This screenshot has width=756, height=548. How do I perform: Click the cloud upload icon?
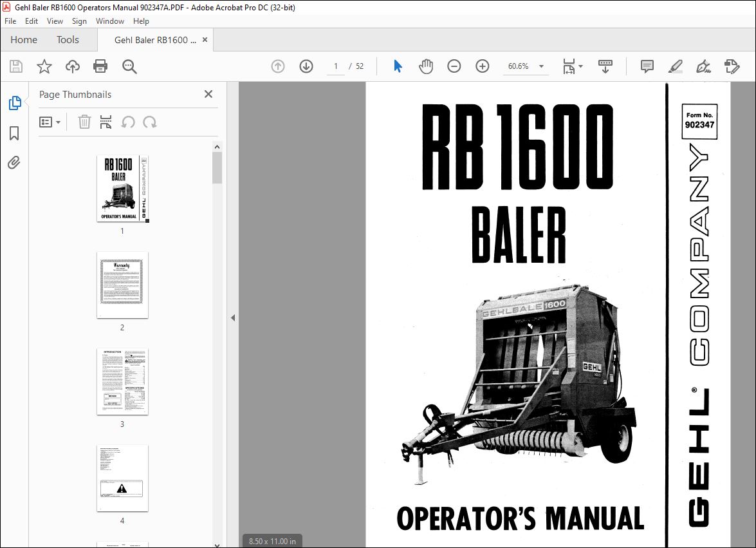[72, 66]
